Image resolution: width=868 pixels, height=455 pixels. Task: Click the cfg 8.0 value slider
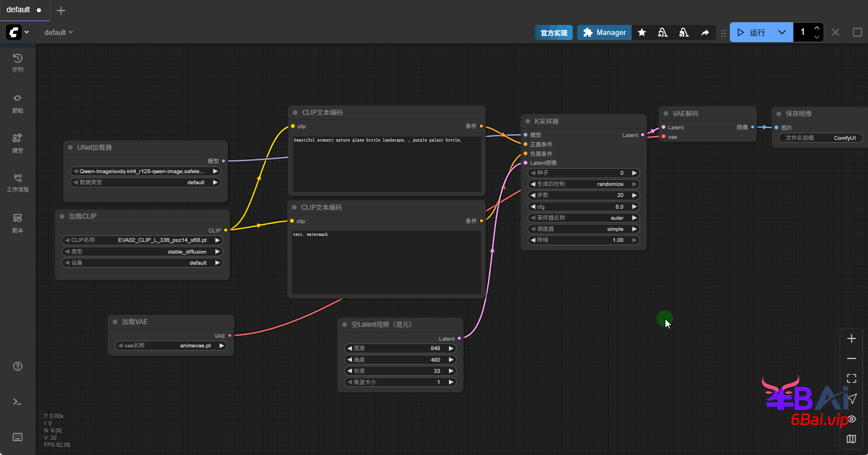click(x=583, y=207)
